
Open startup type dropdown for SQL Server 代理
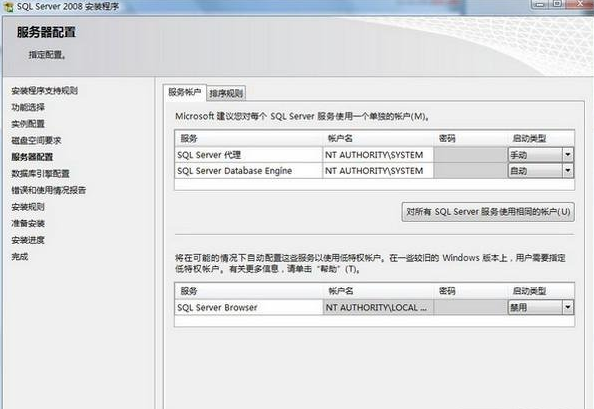[567, 155]
